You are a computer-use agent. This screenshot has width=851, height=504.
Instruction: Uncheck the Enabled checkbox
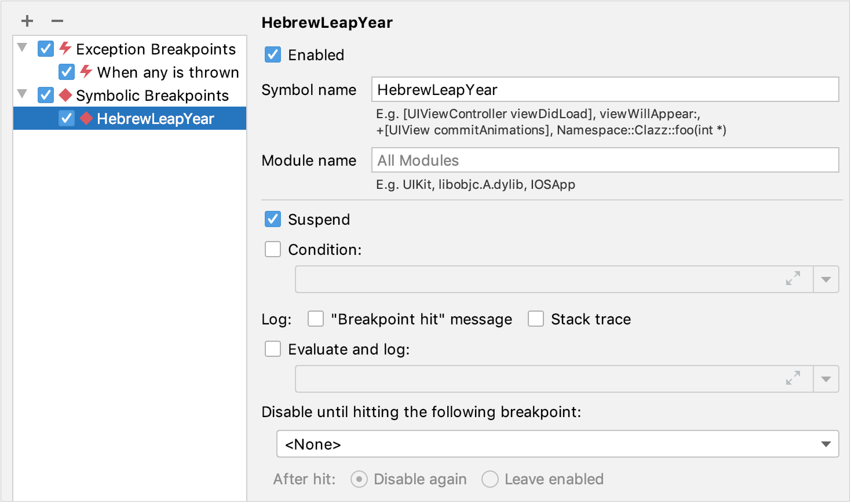pos(273,54)
